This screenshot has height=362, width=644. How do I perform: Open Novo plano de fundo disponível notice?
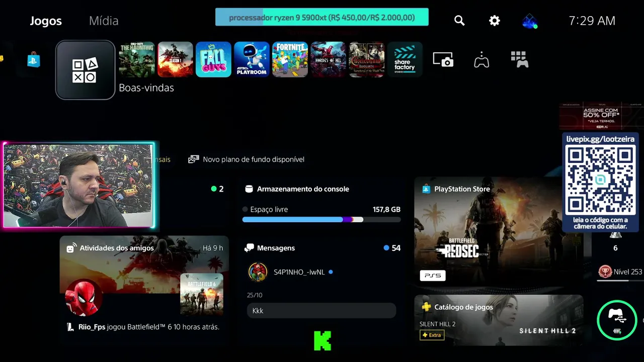tap(247, 159)
